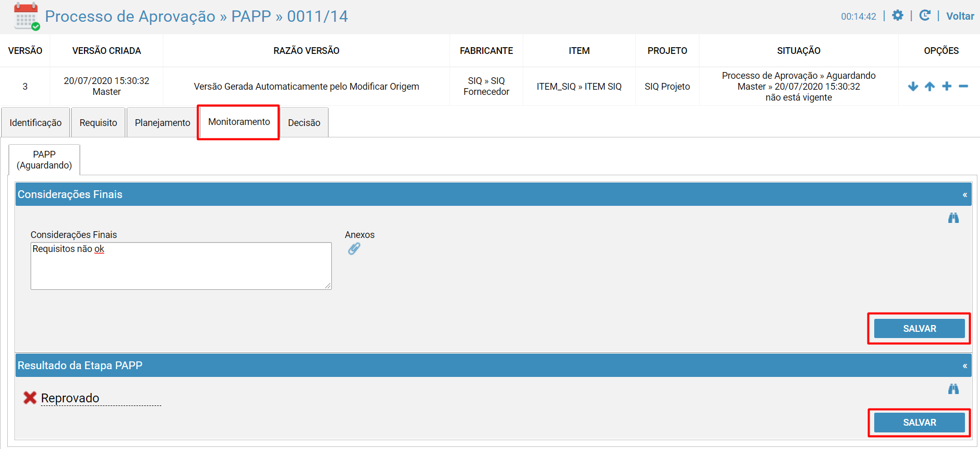Save the Considerações Finais with SALVAR

point(919,329)
